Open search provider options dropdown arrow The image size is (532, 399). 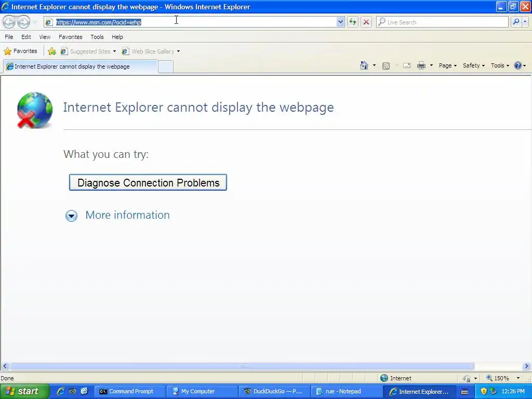click(x=525, y=22)
